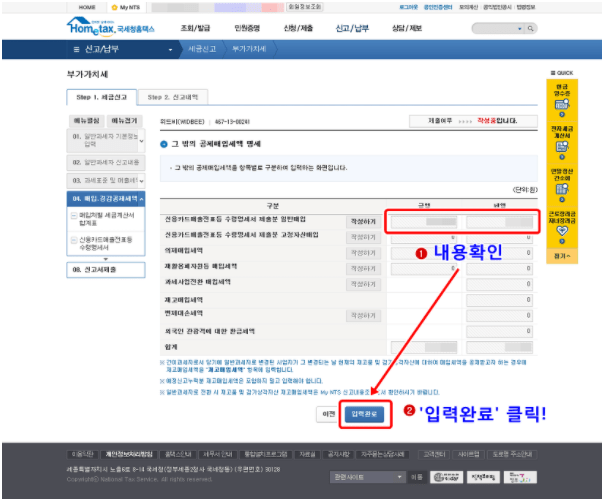Click the search magnifier icon in header
This screenshot has height=501, width=606.
tap(530, 29)
